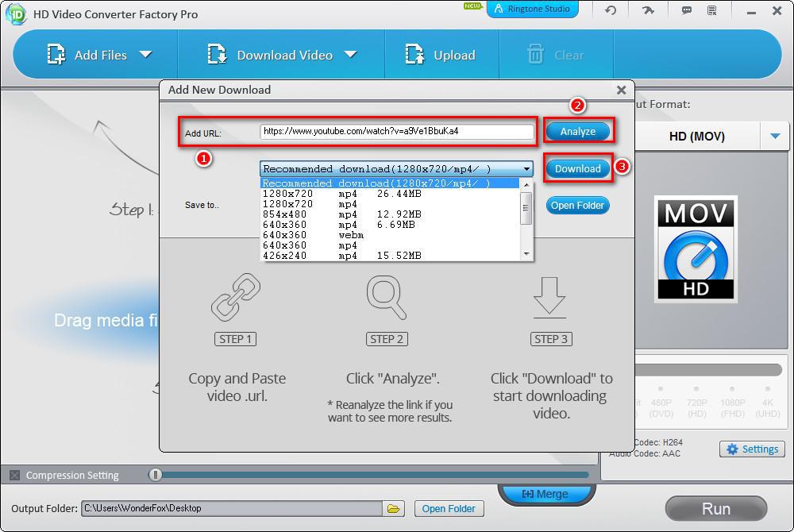Click the MOV HD format thumbnail
The height and width of the screenshot is (532, 794).
click(x=696, y=249)
